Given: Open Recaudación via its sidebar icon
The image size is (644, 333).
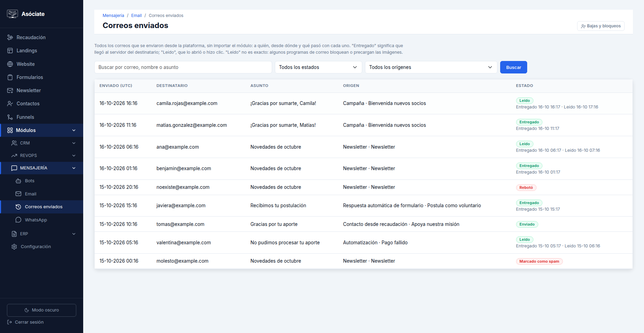Looking at the screenshot, I should pyautogui.click(x=10, y=37).
